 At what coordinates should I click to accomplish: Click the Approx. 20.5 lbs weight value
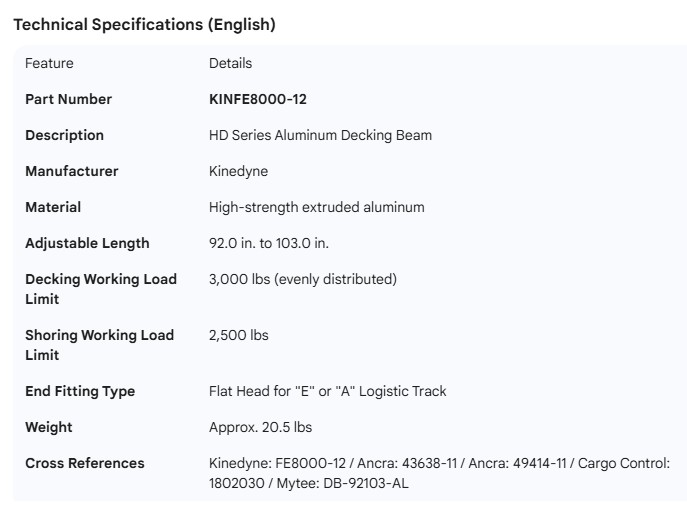(260, 427)
